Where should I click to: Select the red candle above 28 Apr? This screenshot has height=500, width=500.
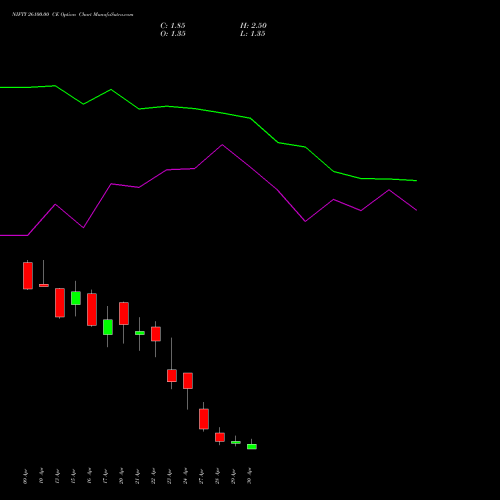pos(220,437)
